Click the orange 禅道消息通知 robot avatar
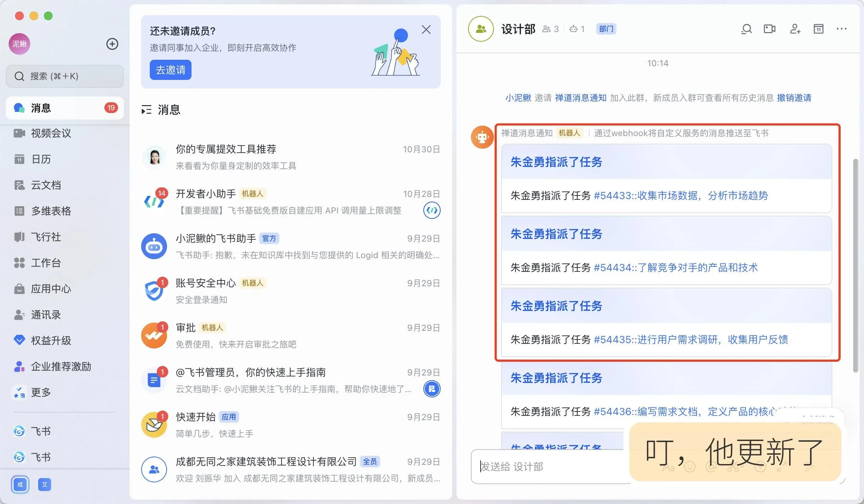This screenshot has width=864, height=504. click(482, 137)
